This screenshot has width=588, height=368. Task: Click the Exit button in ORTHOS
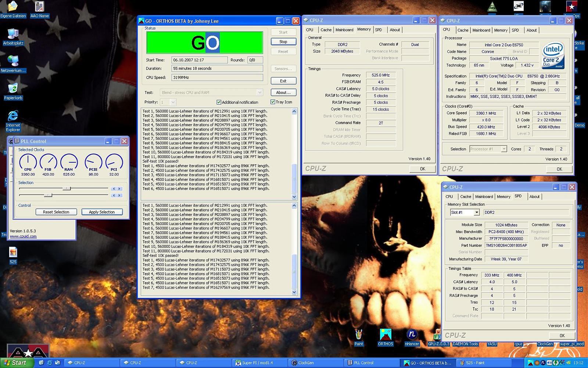(x=283, y=81)
